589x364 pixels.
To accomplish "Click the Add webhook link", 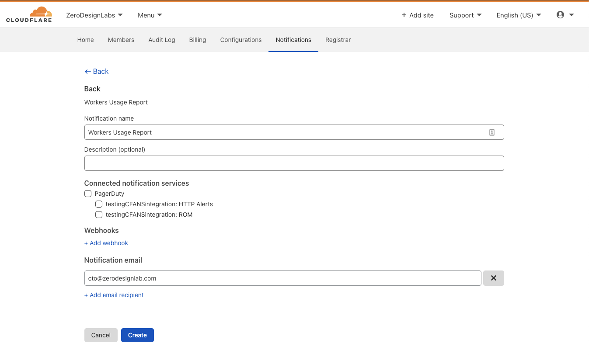I will tap(106, 243).
